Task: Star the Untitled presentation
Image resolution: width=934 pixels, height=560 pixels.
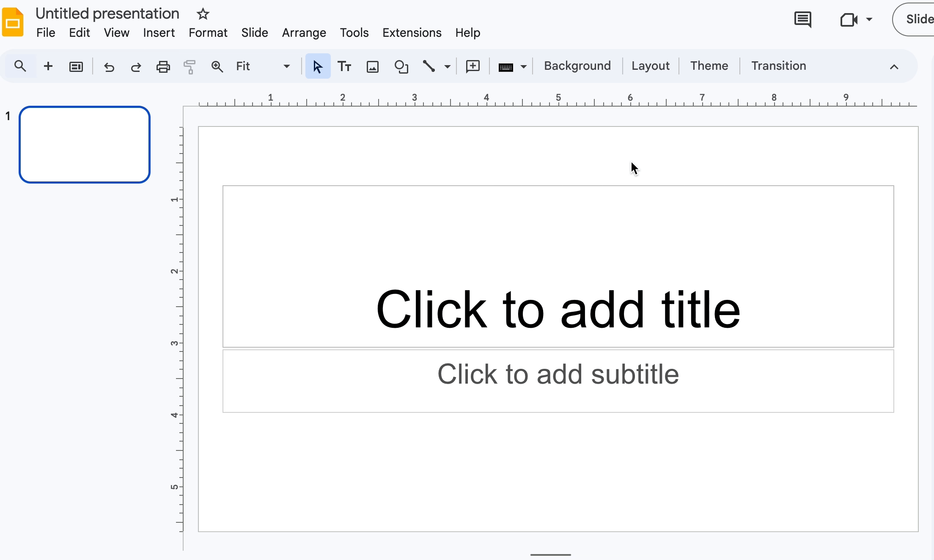Action: pos(203,14)
